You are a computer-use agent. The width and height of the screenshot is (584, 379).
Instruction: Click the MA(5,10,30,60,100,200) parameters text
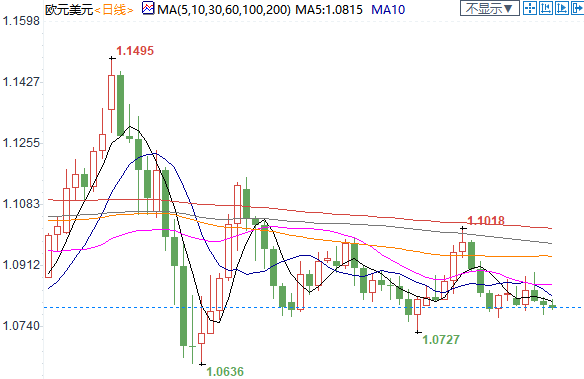pos(223,9)
